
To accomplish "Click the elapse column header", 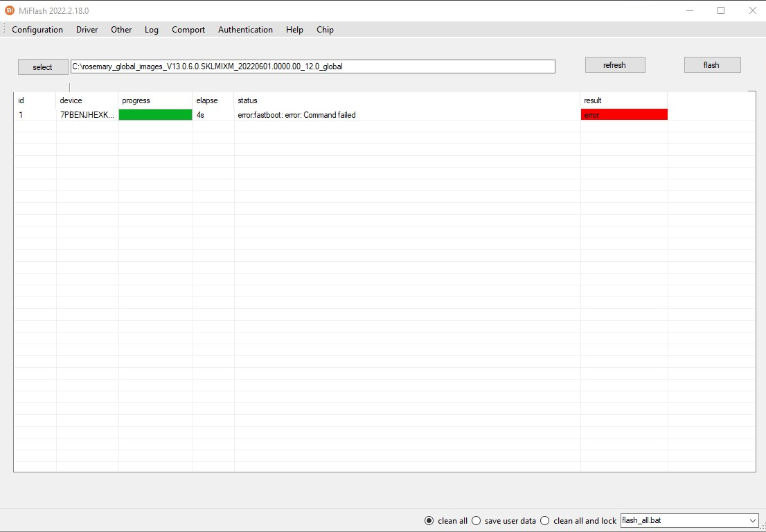I will coord(213,100).
